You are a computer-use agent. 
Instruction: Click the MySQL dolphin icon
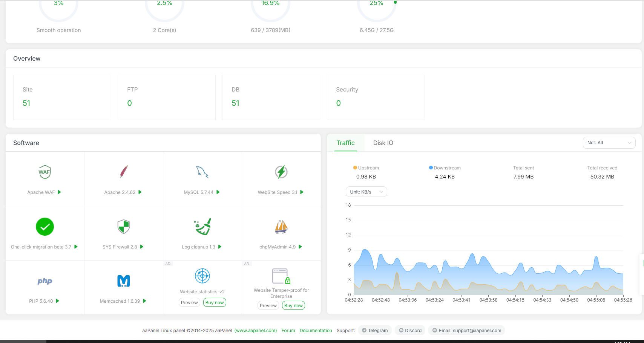pyautogui.click(x=202, y=172)
